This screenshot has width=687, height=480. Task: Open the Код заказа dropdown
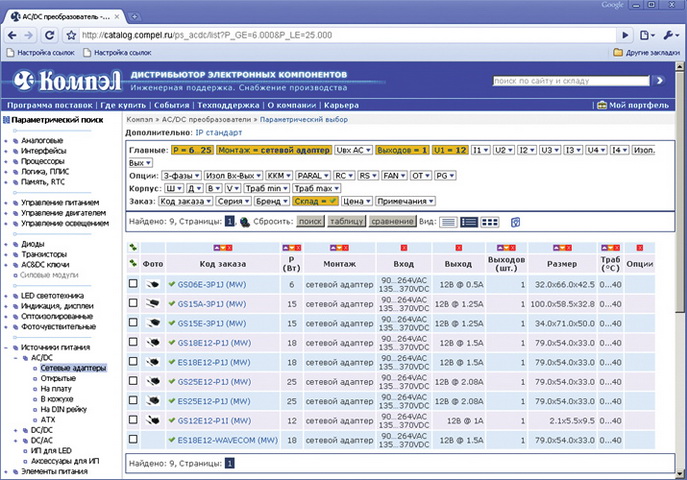click(x=185, y=201)
